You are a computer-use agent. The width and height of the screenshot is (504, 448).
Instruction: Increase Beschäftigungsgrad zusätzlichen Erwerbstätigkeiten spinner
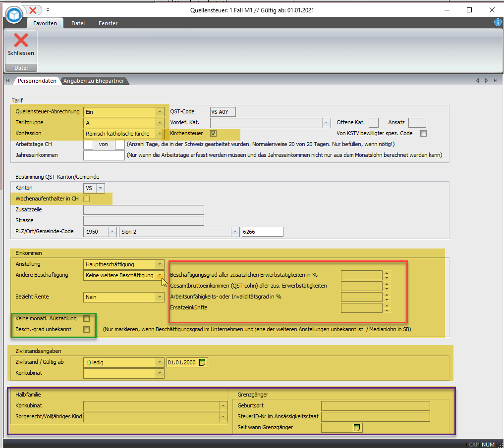(x=387, y=272)
